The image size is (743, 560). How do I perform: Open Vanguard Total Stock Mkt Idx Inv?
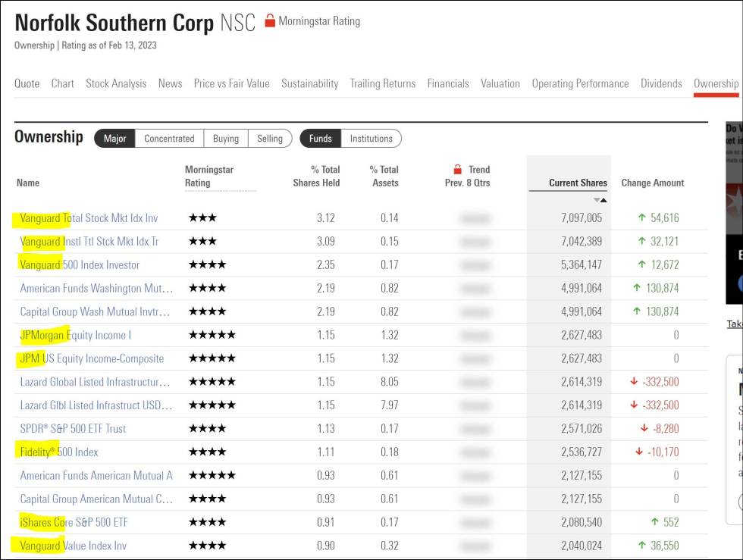pyautogui.click(x=89, y=218)
